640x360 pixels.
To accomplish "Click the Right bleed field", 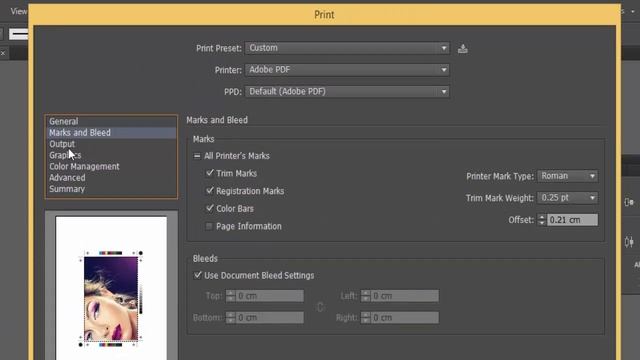I will [x=404, y=318].
